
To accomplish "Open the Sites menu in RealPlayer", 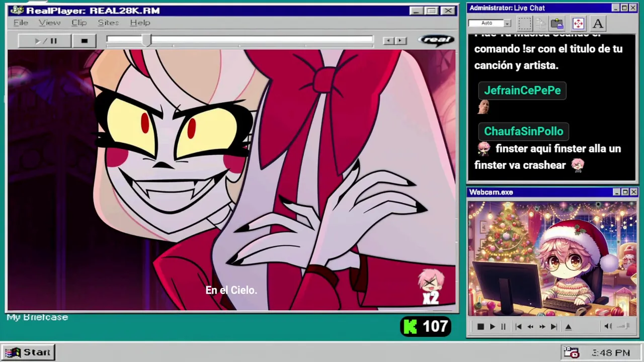I will (x=108, y=23).
